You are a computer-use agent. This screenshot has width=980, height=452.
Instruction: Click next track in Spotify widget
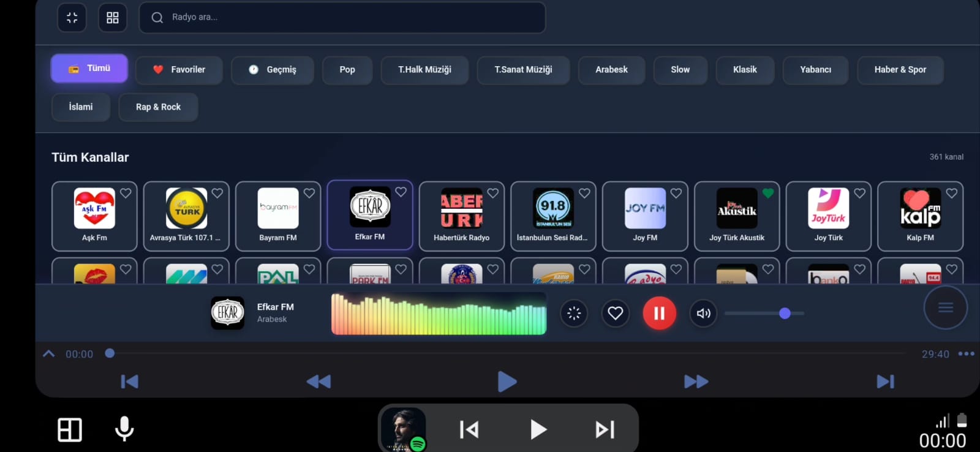click(605, 430)
